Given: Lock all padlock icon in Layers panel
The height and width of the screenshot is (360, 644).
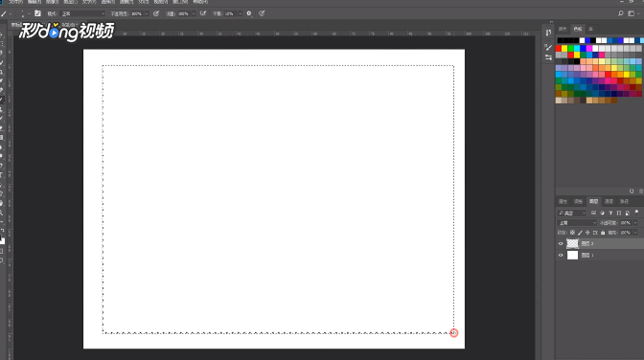Looking at the screenshot, I should [603, 233].
